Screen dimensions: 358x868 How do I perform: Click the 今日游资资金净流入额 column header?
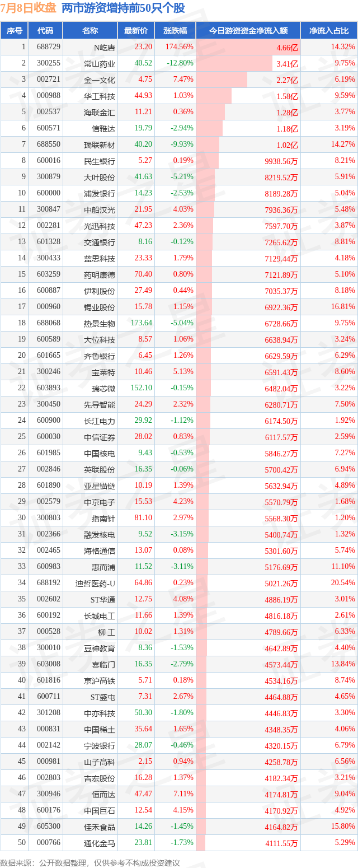click(248, 31)
